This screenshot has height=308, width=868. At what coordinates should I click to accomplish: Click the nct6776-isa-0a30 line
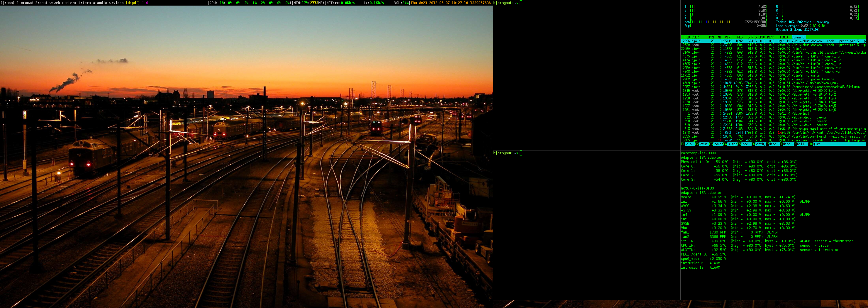[697, 188]
